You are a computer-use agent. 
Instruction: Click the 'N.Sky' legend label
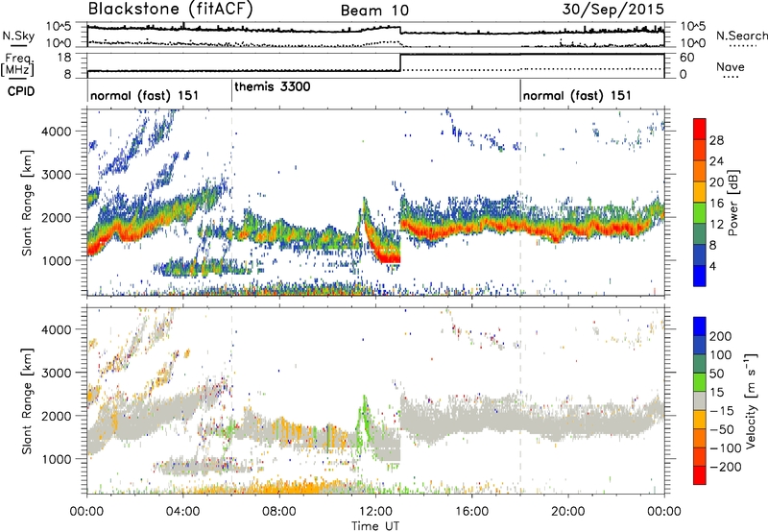coord(18,36)
